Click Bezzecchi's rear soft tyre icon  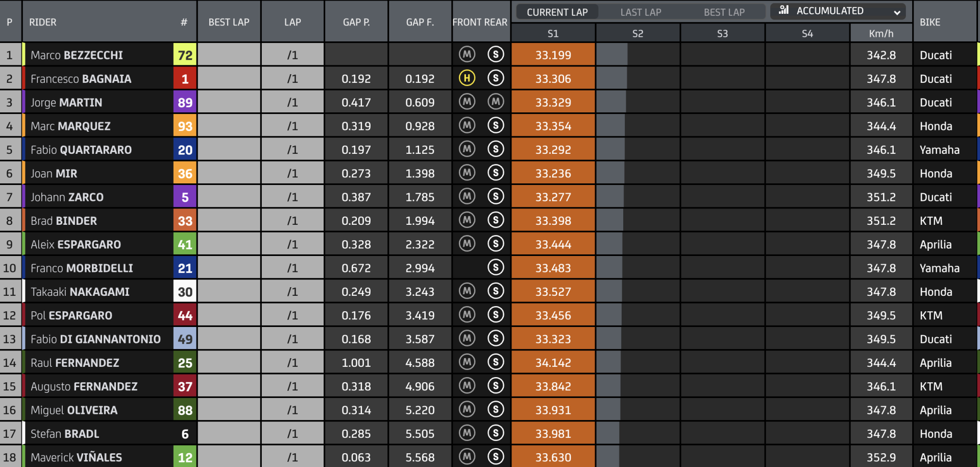click(496, 54)
